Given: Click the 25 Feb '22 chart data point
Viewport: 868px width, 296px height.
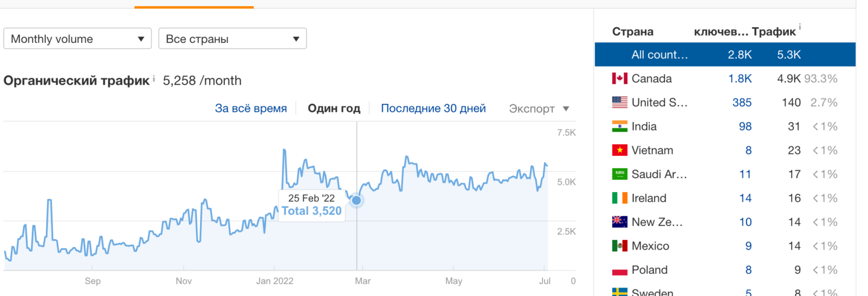Looking at the screenshot, I should click(356, 200).
